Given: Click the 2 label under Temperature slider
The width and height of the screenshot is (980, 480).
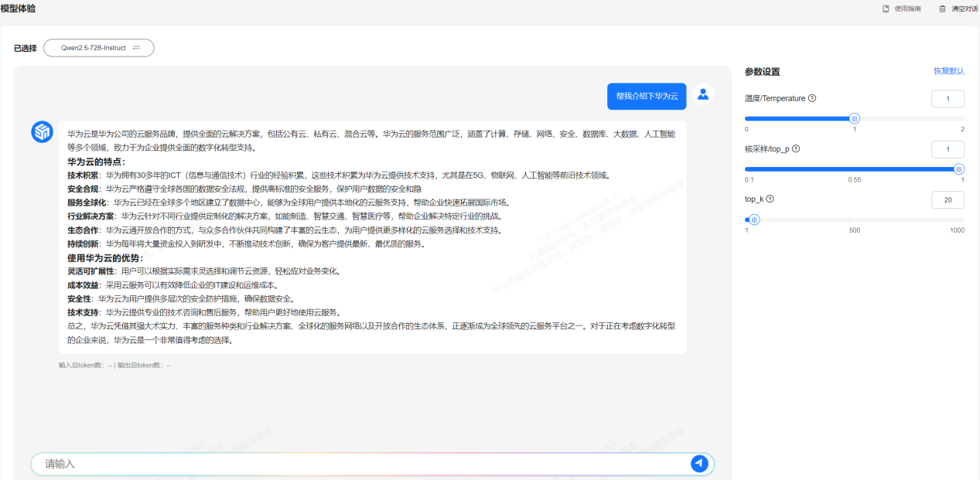Looking at the screenshot, I should (962, 129).
